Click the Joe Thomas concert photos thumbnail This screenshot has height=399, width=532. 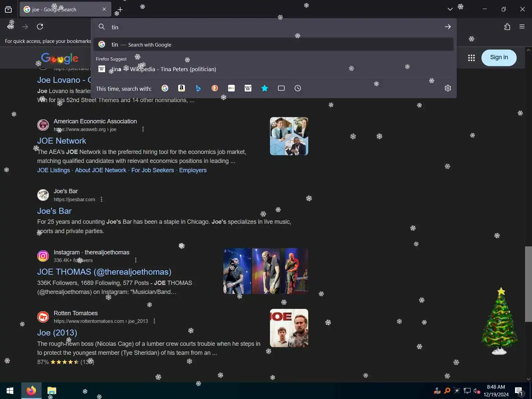pos(266,271)
